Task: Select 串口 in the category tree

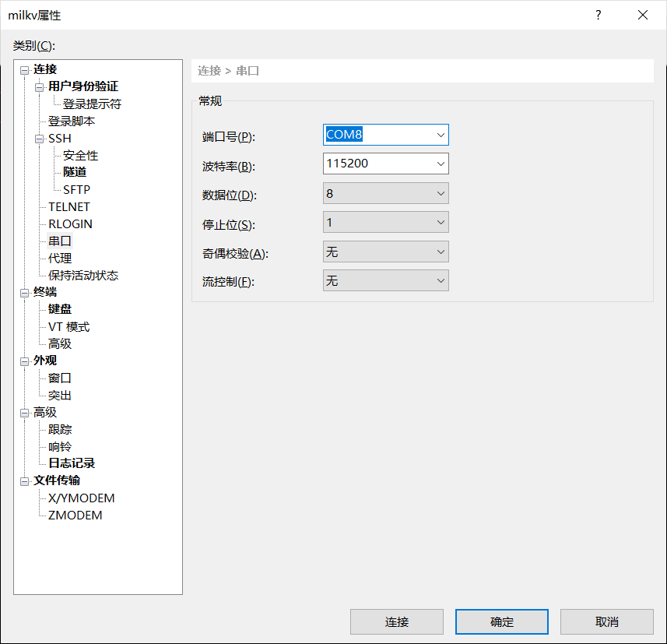Action: click(x=60, y=241)
